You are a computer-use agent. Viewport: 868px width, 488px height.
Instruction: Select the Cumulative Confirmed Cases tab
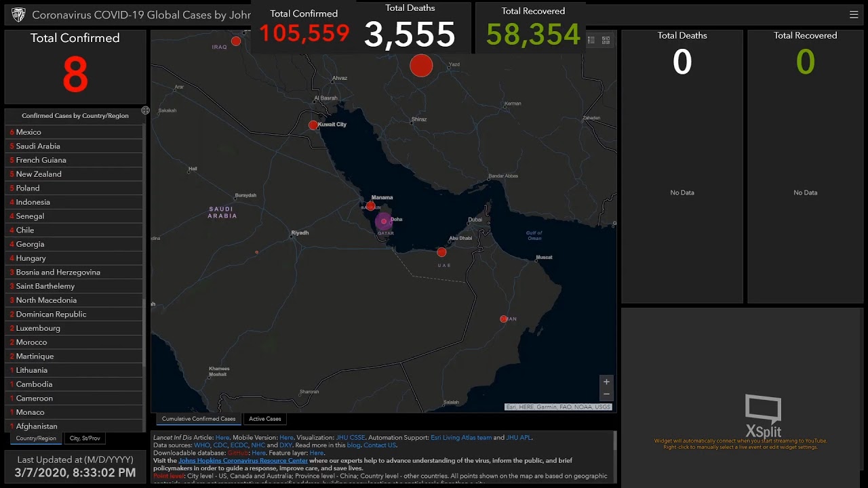coord(199,419)
